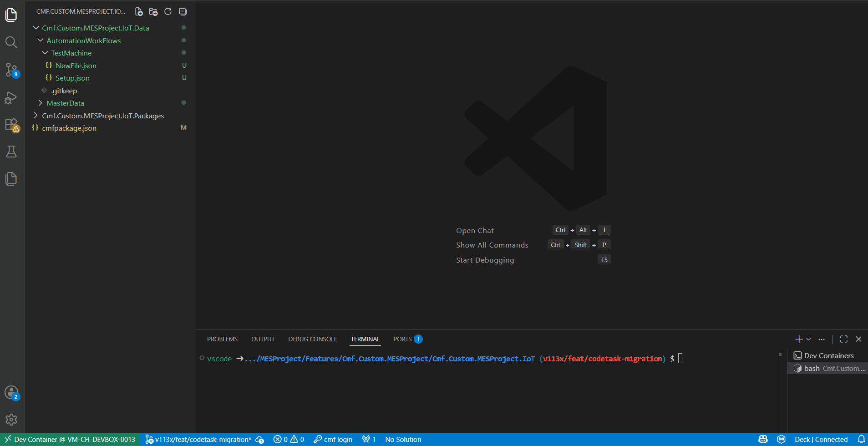Open the Manage gear menu
The width and height of the screenshot is (868, 446).
(11, 420)
